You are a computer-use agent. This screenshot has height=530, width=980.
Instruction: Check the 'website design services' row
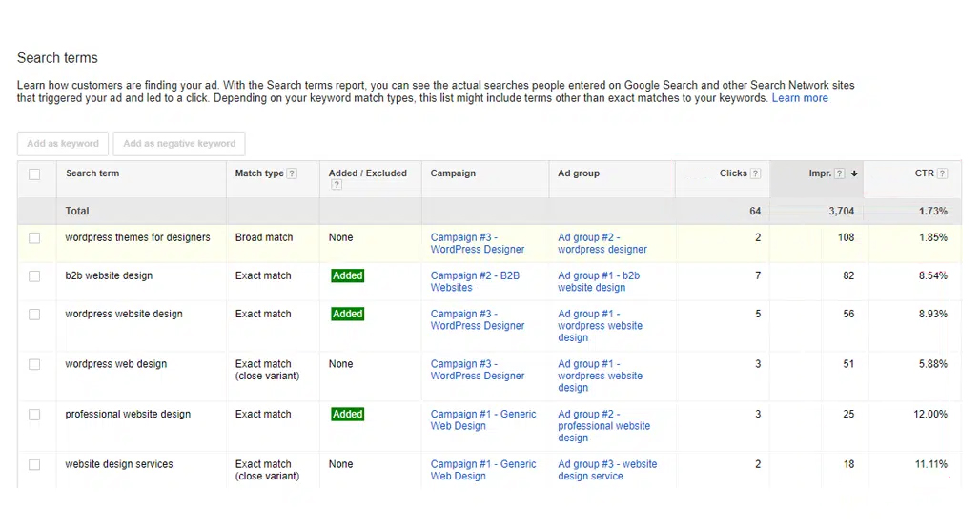34,464
